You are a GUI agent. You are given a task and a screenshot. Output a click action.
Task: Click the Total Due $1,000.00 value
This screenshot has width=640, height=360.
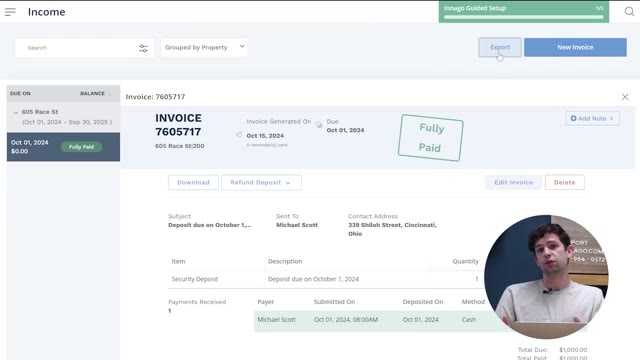coord(573,350)
